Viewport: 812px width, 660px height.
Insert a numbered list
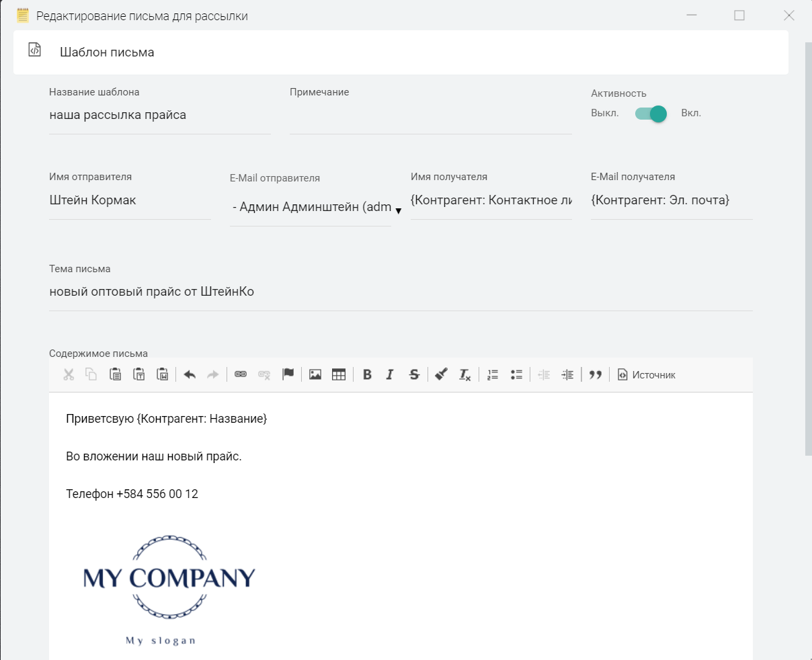(x=493, y=375)
